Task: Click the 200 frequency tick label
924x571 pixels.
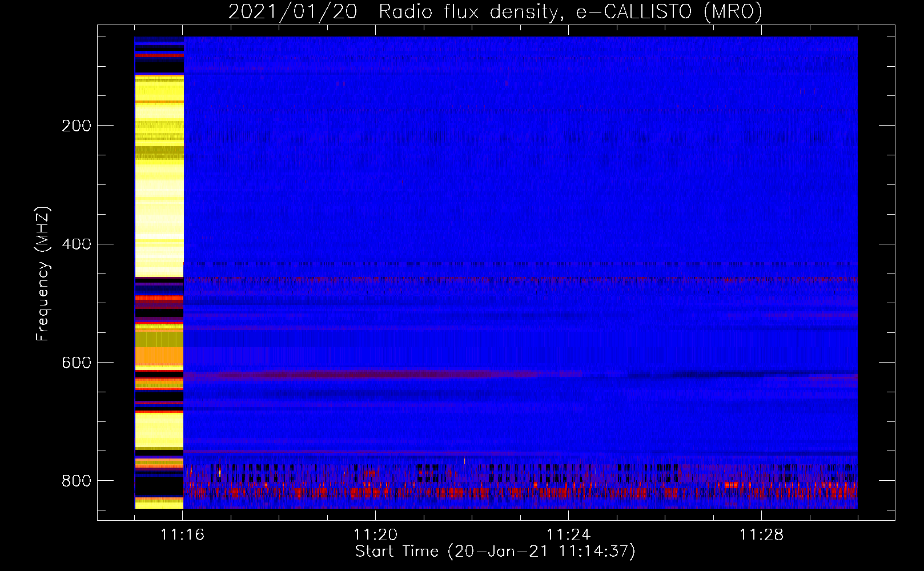Action: point(77,126)
